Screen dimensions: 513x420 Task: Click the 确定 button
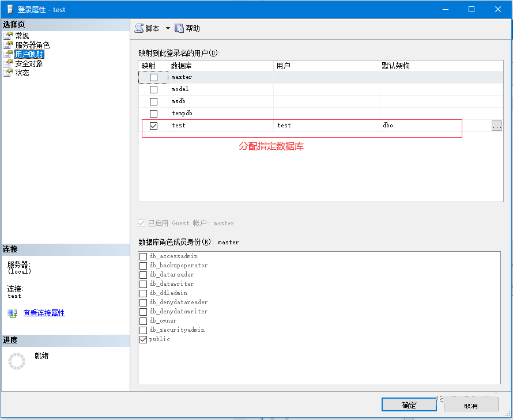tap(409, 405)
